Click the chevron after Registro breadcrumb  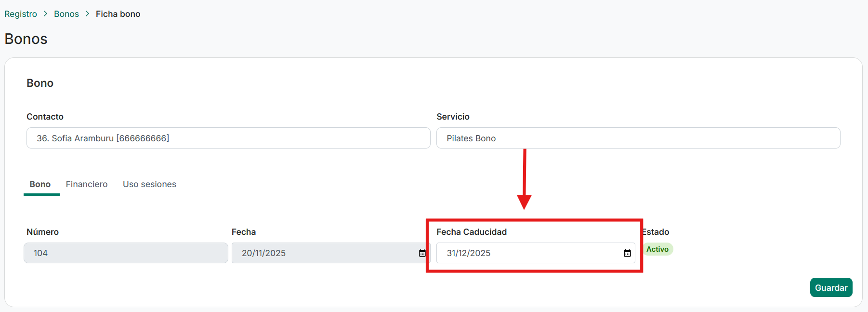click(45, 14)
